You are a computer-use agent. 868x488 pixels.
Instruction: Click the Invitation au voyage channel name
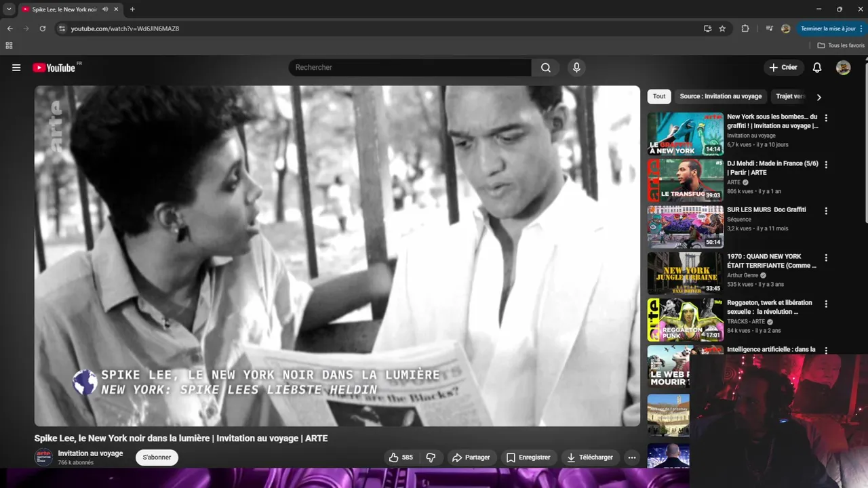[90, 453]
